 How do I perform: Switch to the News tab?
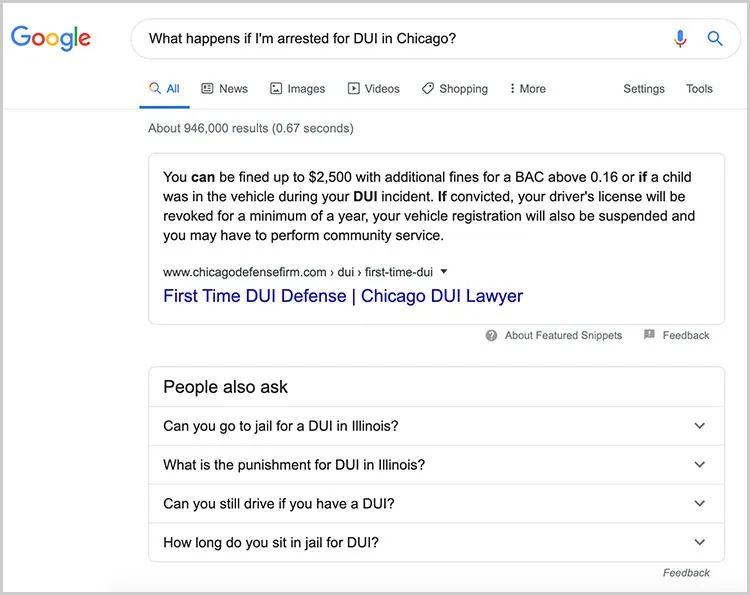pos(224,88)
